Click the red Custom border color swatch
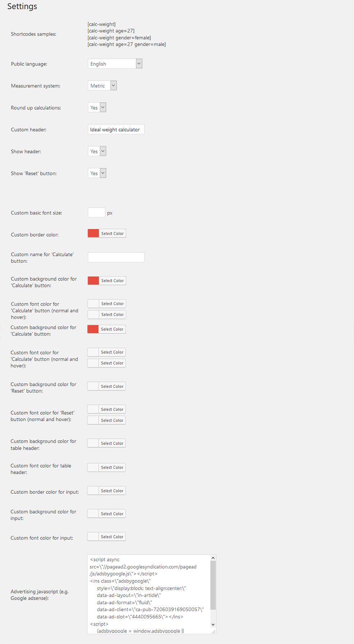This screenshot has width=354, height=644. point(93,233)
